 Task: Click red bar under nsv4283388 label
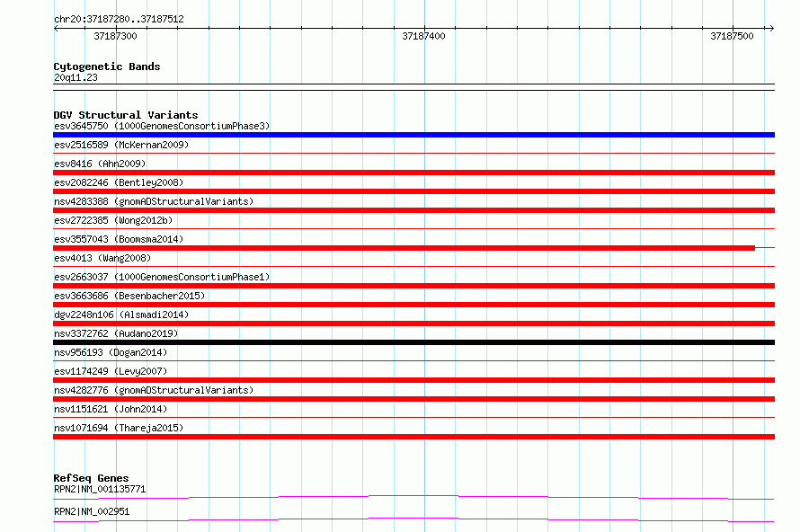[413, 210]
